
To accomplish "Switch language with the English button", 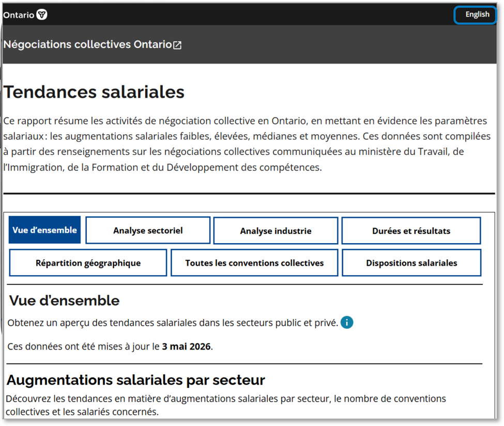I will tap(476, 15).
